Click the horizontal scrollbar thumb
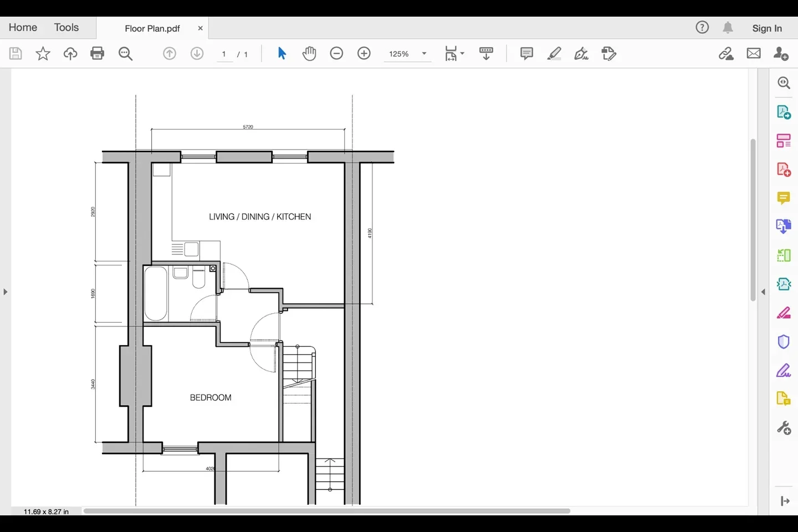The width and height of the screenshot is (798, 532). pos(327,511)
